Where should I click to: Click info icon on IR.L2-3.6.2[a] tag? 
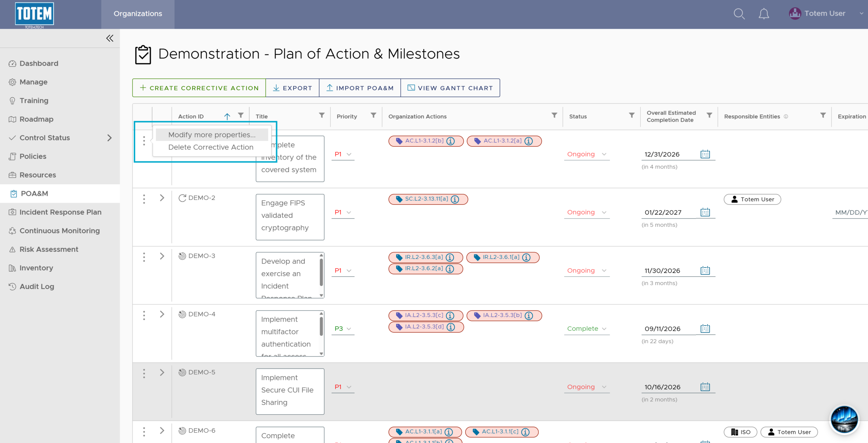click(x=450, y=269)
